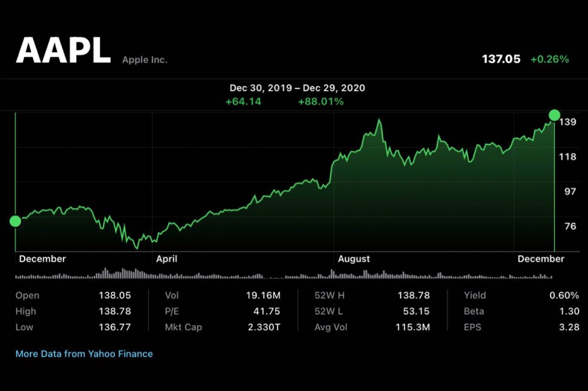Click the August x-axis label
Image resolution: width=588 pixels, height=391 pixels.
click(x=354, y=259)
